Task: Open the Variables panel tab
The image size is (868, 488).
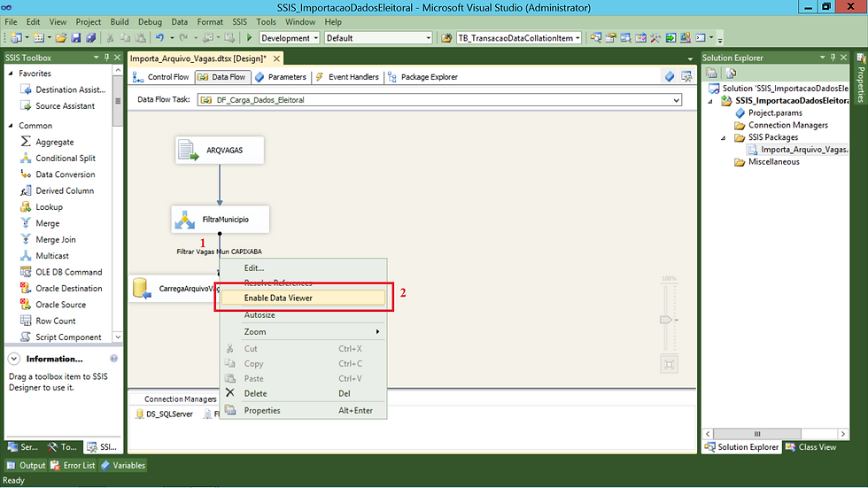Action: point(123,465)
